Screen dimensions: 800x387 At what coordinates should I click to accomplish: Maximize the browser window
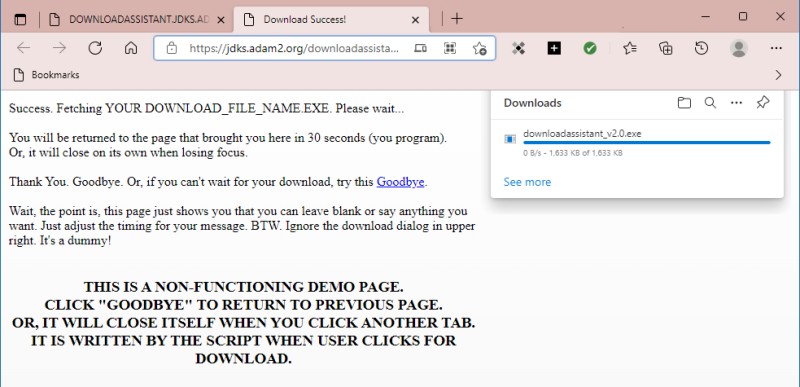pyautogui.click(x=743, y=17)
